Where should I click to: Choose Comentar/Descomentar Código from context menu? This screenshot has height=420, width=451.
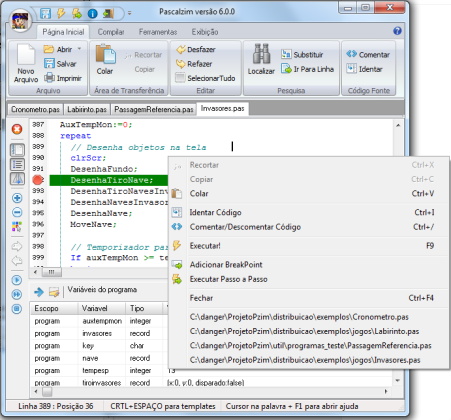[x=309, y=227]
